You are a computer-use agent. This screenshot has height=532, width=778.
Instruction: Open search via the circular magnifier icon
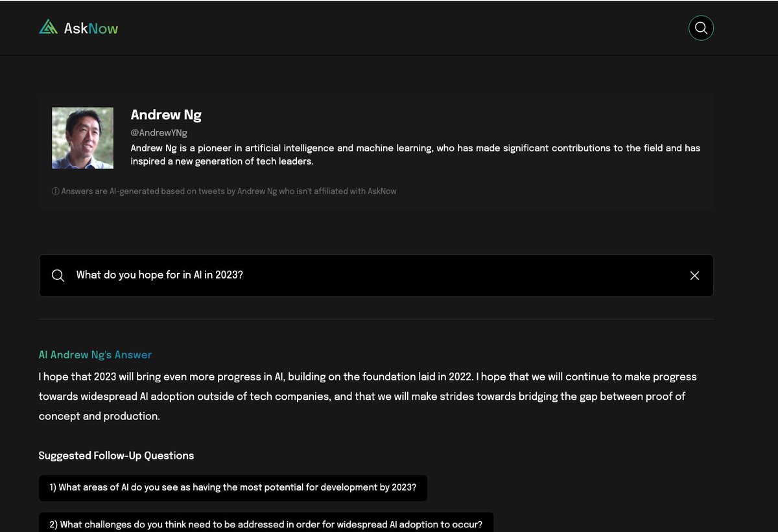(701, 28)
